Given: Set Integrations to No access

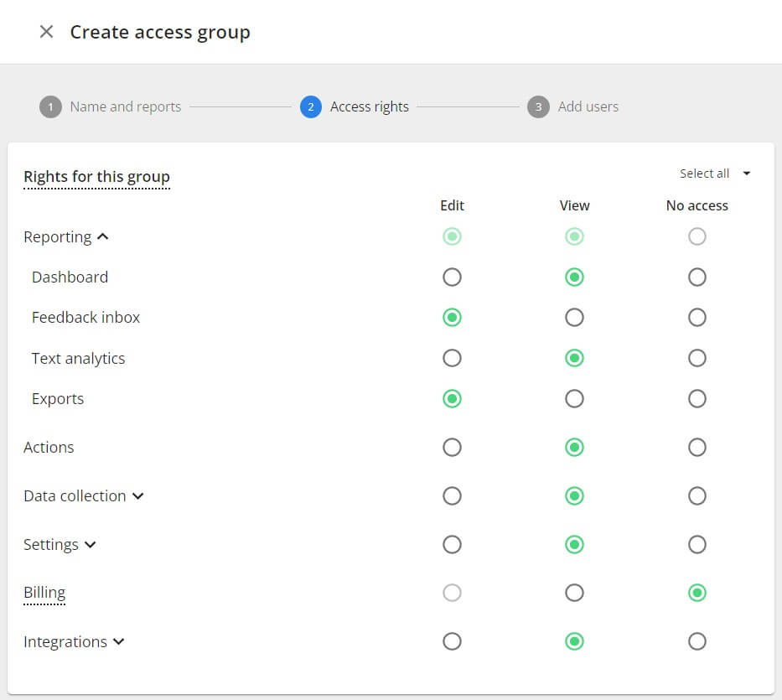Looking at the screenshot, I should click(697, 642).
